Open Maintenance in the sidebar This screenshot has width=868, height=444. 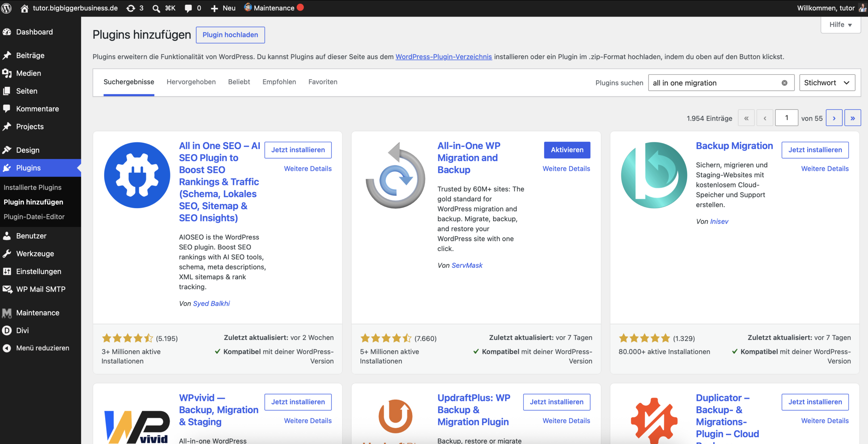pos(38,312)
